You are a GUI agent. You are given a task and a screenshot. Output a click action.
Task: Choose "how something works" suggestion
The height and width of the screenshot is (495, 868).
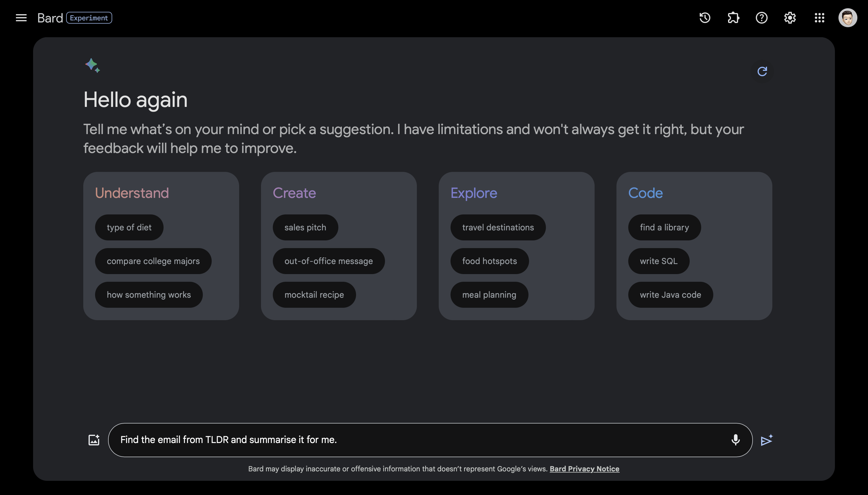pyautogui.click(x=149, y=295)
